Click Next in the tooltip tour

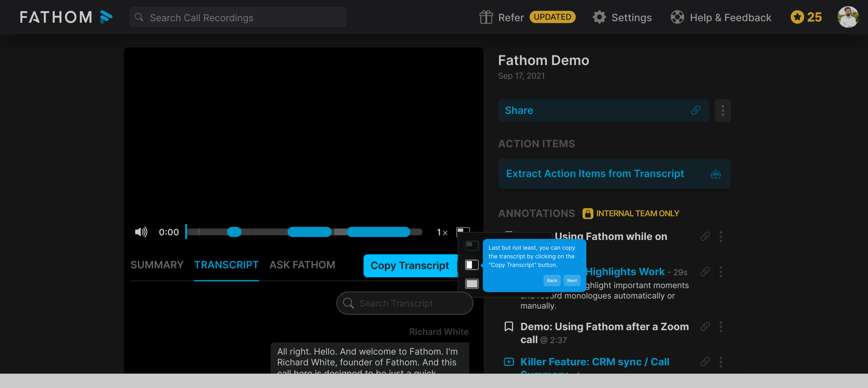572,281
